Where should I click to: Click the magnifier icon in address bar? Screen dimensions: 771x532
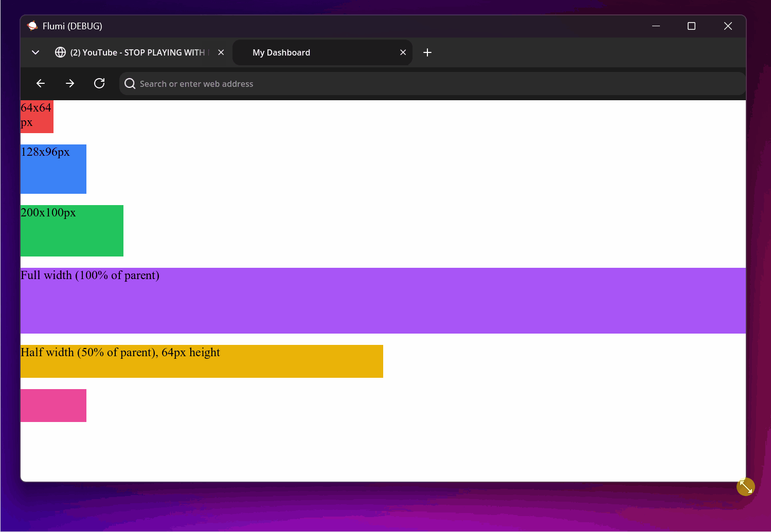click(x=130, y=84)
